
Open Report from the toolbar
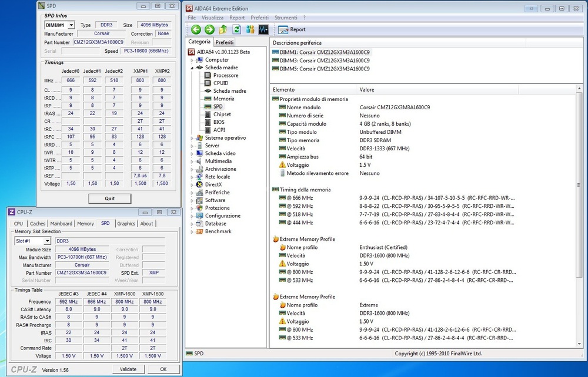point(292,29)
